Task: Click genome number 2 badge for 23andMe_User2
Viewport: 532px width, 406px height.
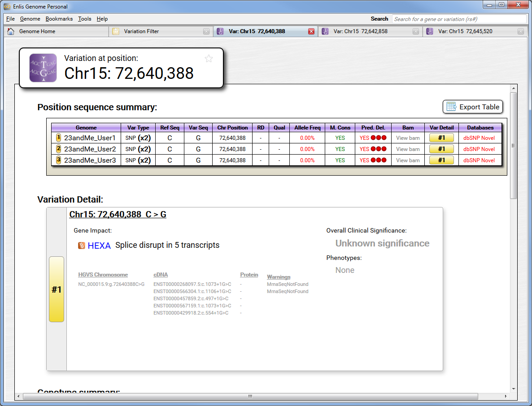Action: (58, 149)
